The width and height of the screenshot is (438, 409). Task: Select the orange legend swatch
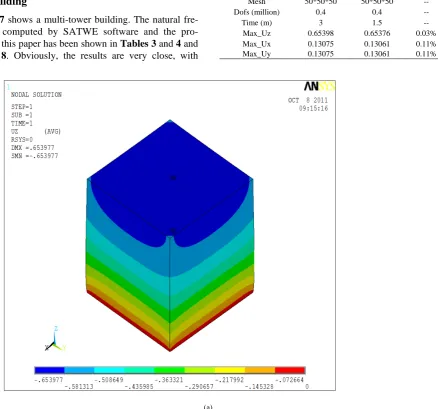pos(260,370)
